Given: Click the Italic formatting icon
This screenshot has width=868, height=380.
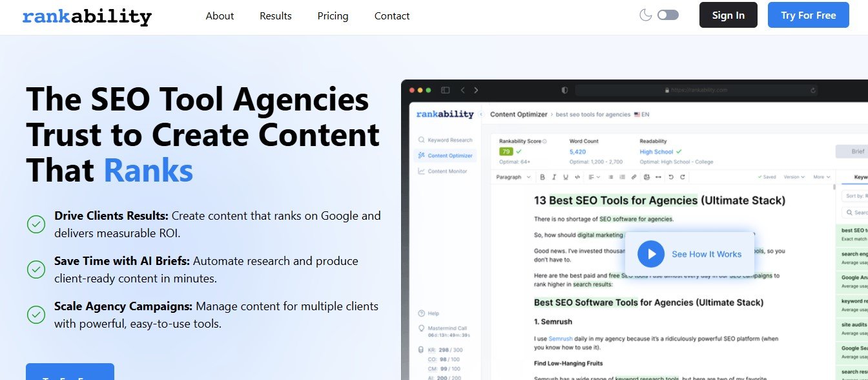Looking at the screenshot, I should coord(554,177).
